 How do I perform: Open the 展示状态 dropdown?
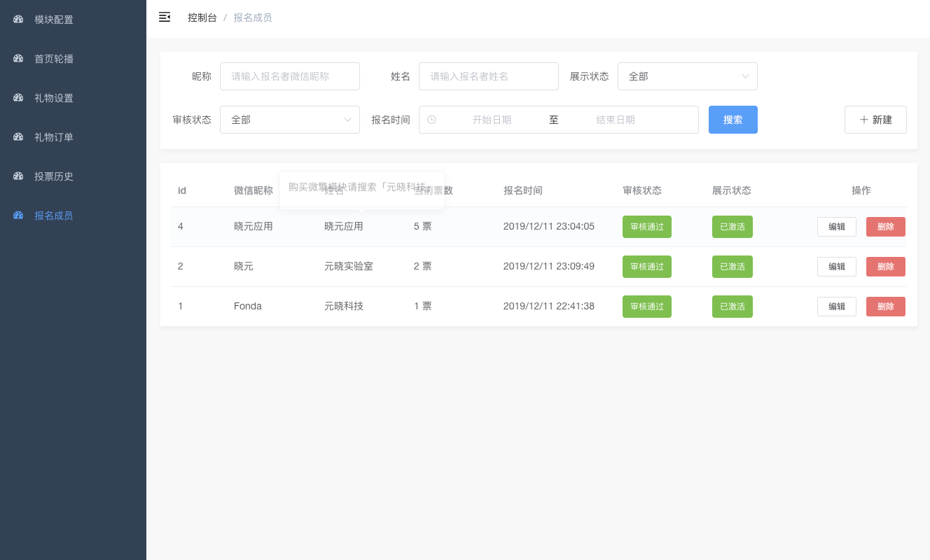click(x=688, y=76)
